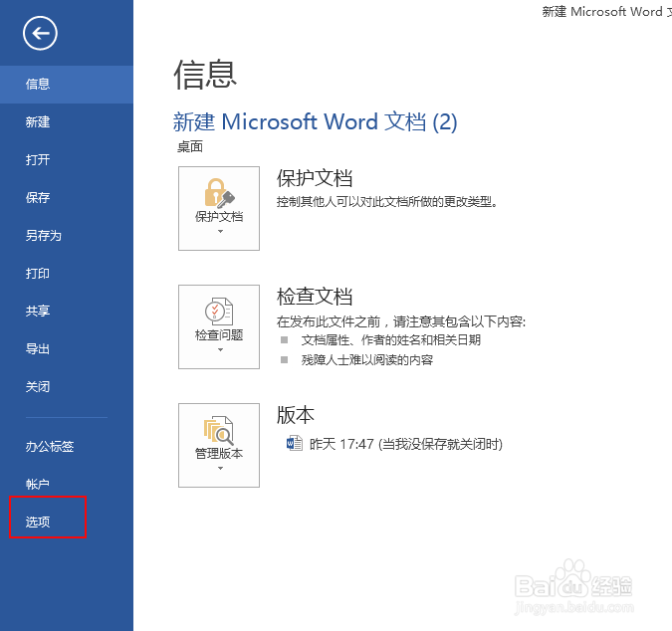This screenshot has width=672, height=631.
Task: Open the autosaved version 昨天 17:47
Action: coord(406,444)
